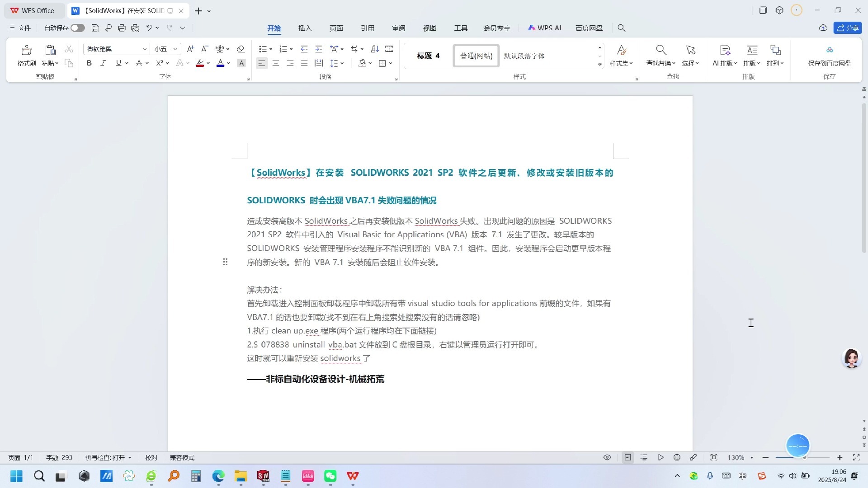Open the 开始 ribbon tab

(x=274, y=28)
